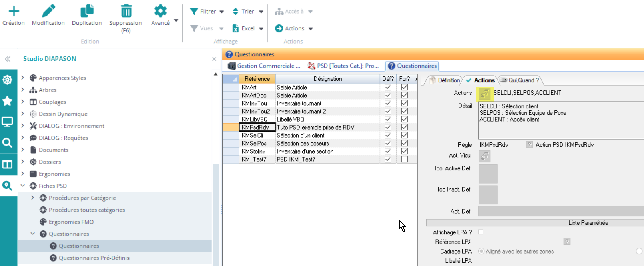Expand the Dossiers tree node

click(23, 162)
